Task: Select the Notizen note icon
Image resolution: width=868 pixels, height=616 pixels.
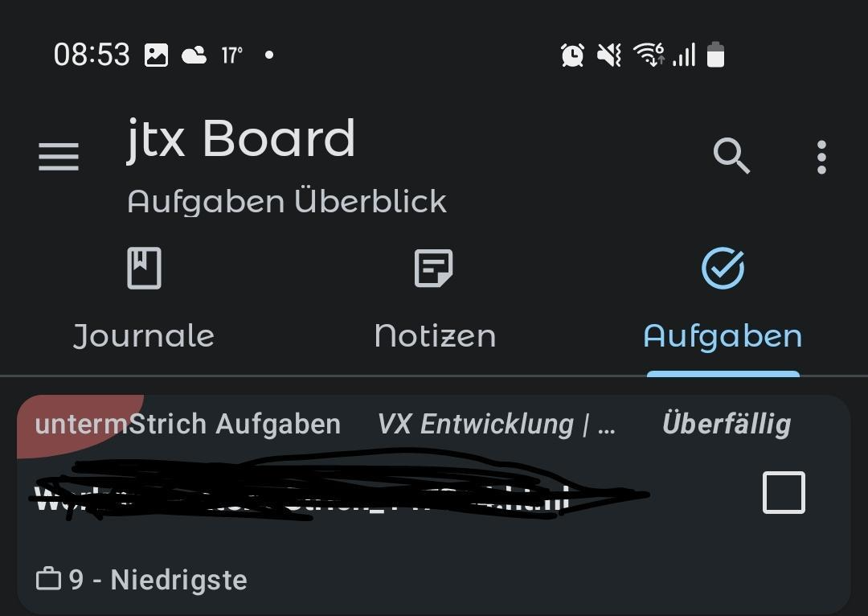Action: point(433,268)
